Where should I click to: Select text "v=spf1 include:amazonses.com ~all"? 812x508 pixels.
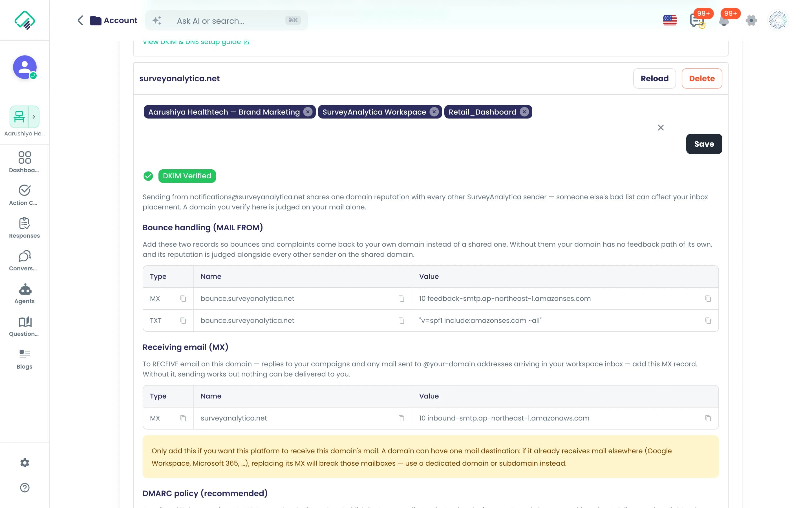480,321
